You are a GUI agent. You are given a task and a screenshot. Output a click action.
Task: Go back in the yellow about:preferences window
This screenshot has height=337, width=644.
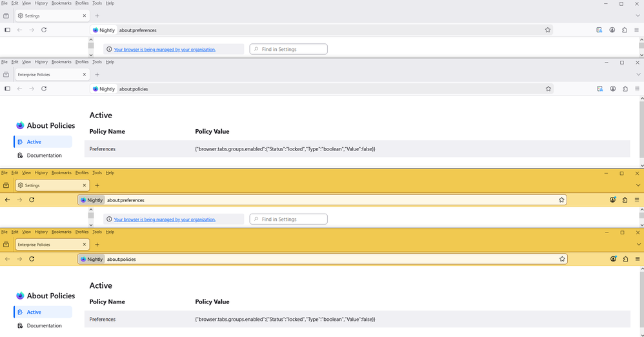coord(7,200)
